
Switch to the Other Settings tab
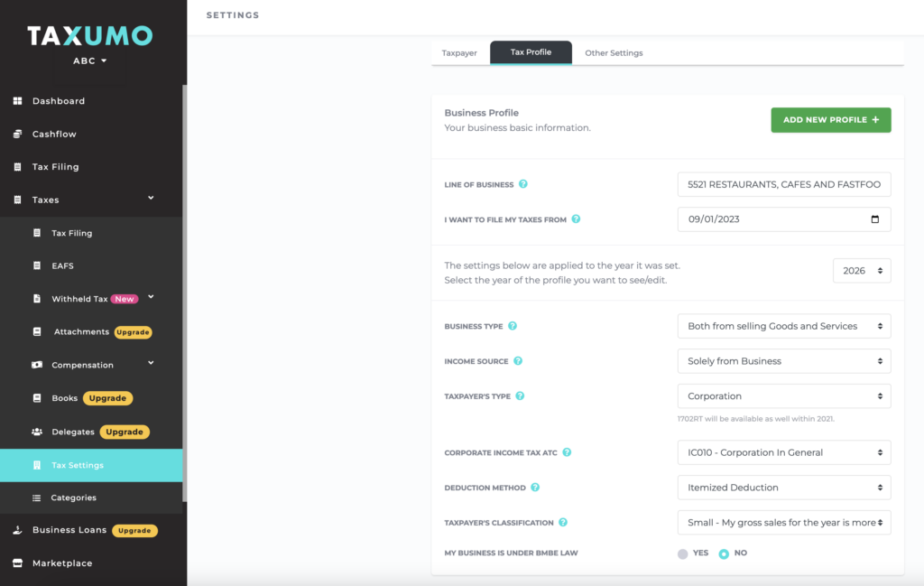[614, 53]
